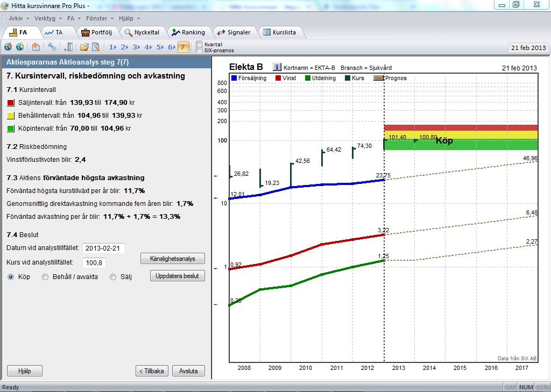The height and width of the screenshot is (392, 551).
Task: Click the NUM indicator in status bar
Action: point(526,387)
